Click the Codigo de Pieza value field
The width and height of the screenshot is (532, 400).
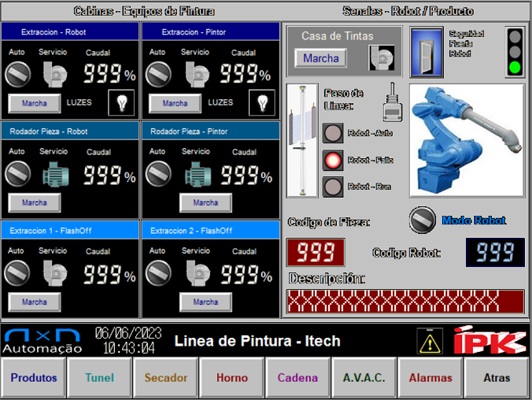316,253
